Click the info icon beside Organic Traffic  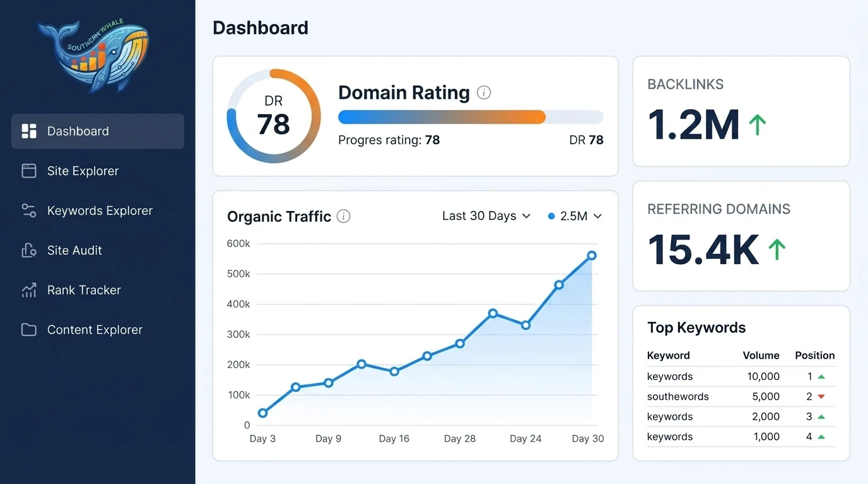click(x=343, y=216)
